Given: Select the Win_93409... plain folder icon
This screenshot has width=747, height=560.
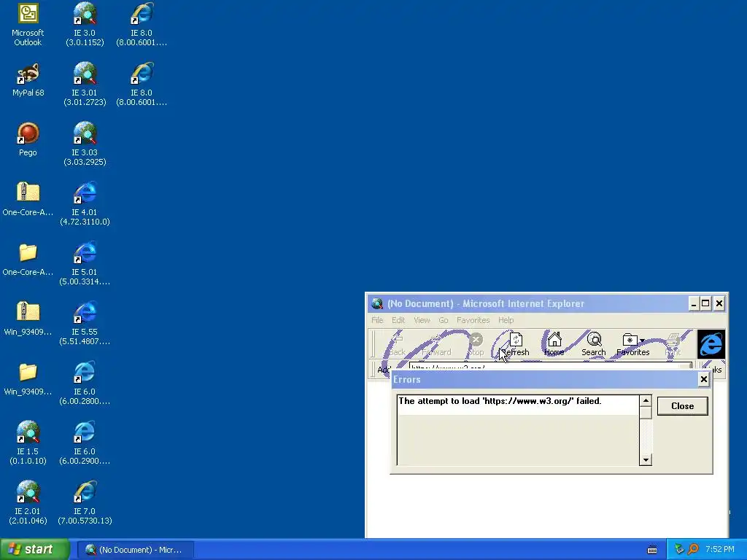Looking at the screenshot, I should (x=28, y=379).
